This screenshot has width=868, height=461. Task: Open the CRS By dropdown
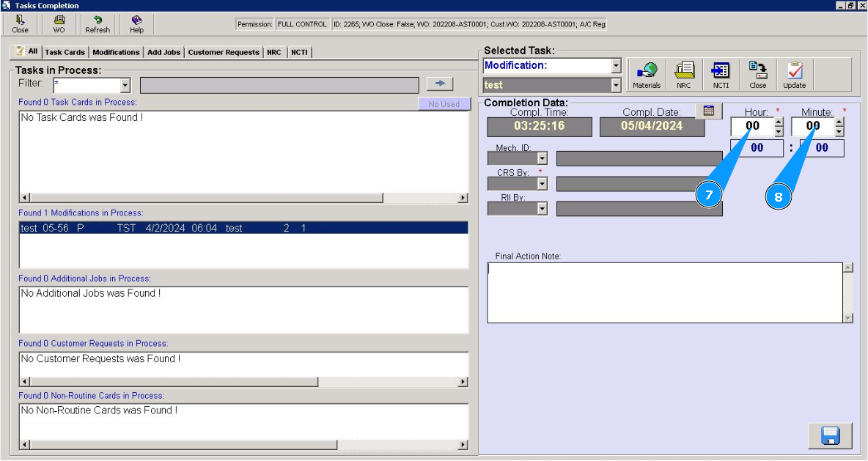tap(542, 183)
